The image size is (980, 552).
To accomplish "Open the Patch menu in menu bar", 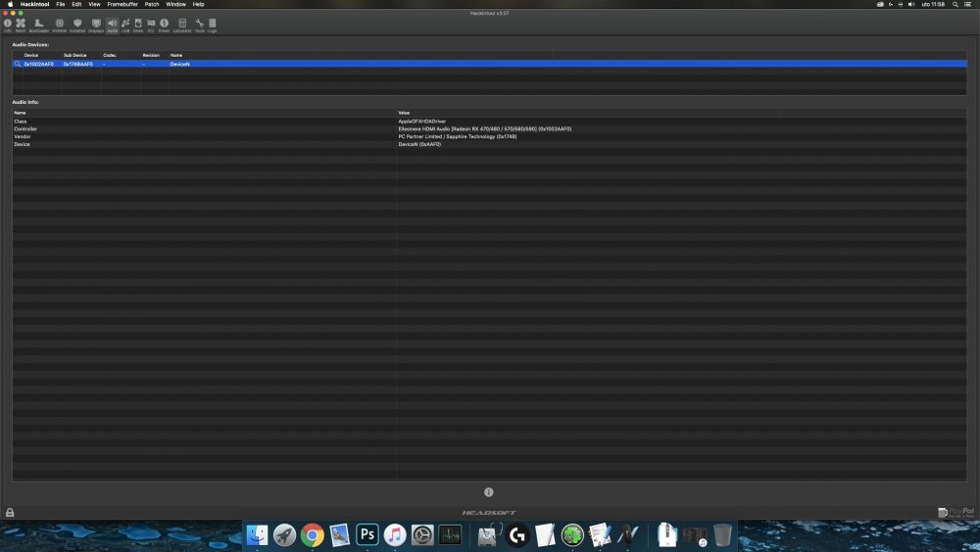I will 152,4.
